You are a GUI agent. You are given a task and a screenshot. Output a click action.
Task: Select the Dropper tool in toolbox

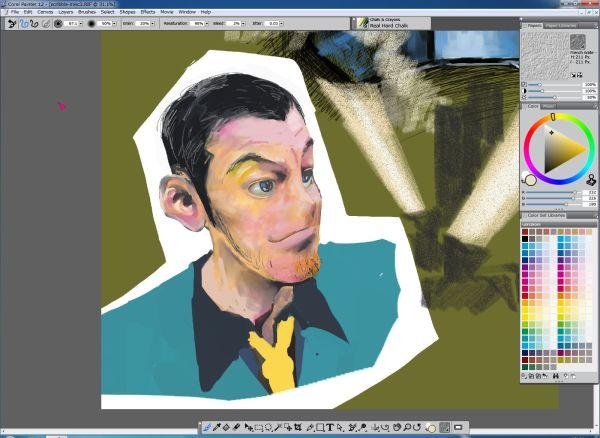217,427
